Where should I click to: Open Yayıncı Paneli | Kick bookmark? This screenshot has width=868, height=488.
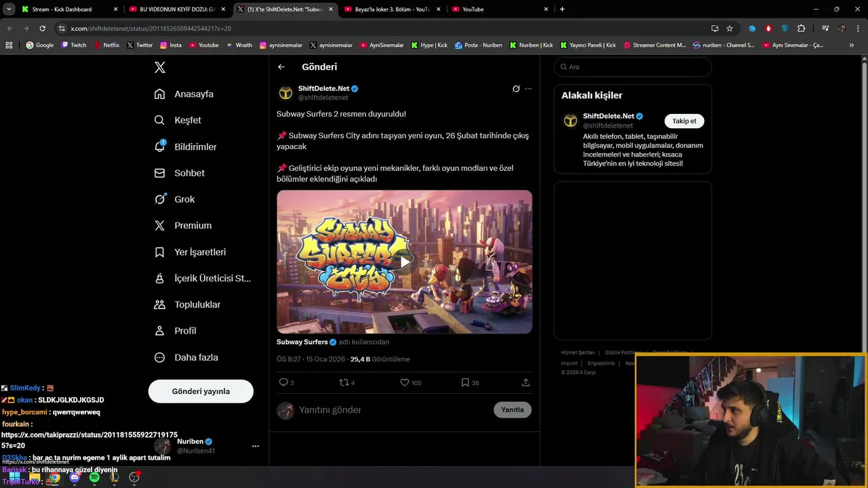588,45
